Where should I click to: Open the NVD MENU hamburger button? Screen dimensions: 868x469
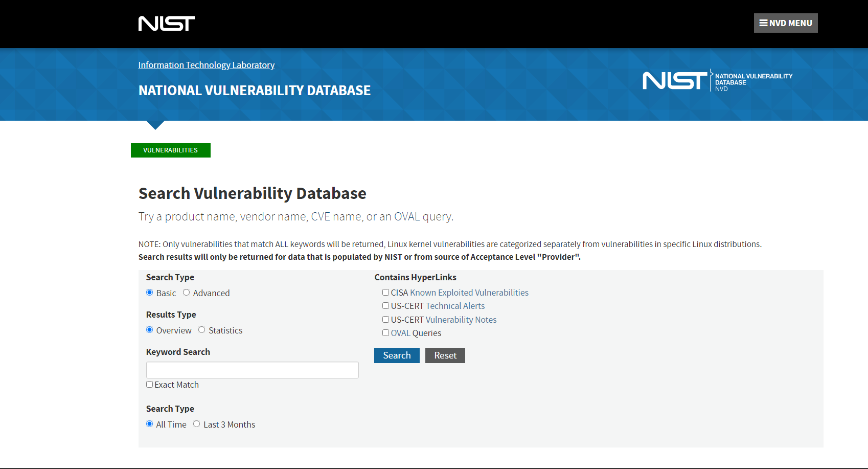click(x=785, y=23)
